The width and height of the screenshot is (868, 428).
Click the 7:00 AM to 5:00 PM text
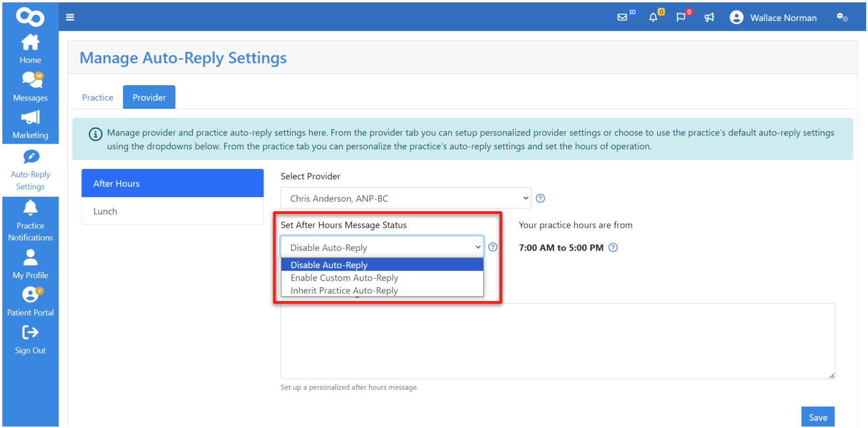tap(561, 247)
